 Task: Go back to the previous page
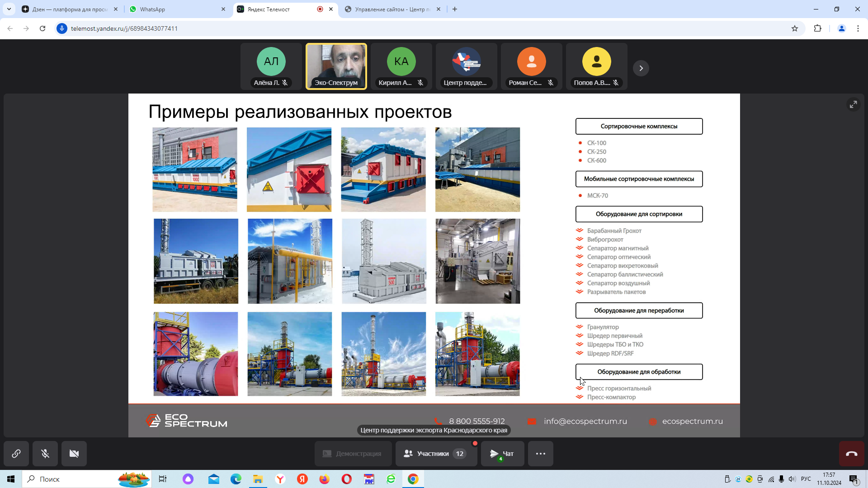click(x=10, y=28)
